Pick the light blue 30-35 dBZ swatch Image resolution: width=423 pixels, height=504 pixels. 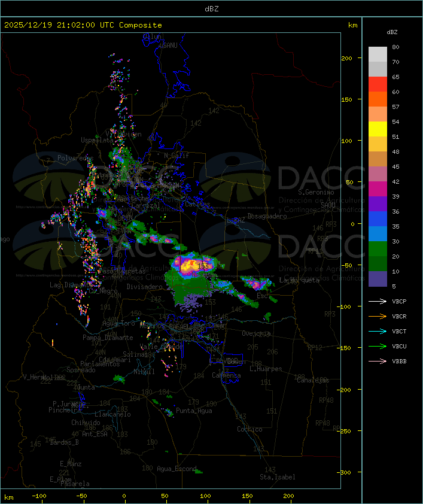click(378, 233)
